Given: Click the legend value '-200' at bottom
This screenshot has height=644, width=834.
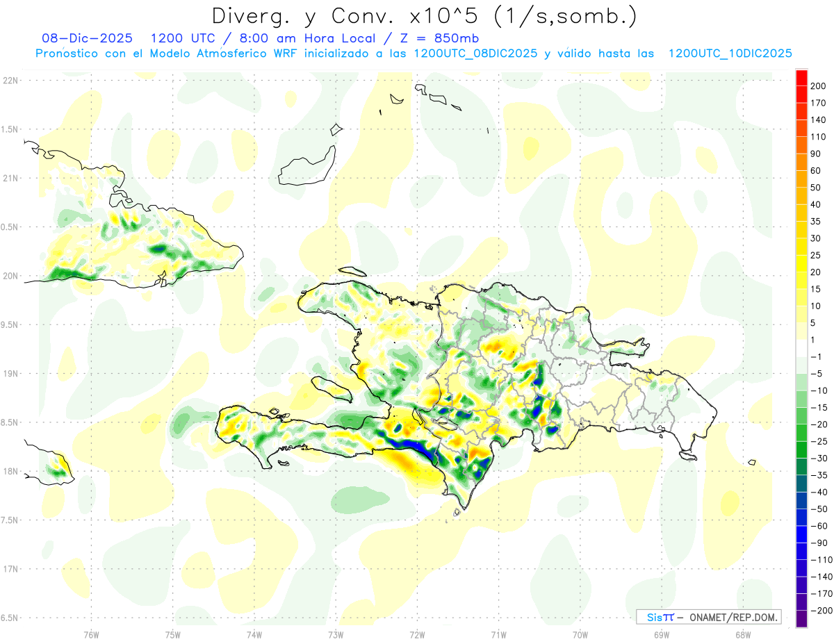Looking at the screenshot, I should 821,611.
